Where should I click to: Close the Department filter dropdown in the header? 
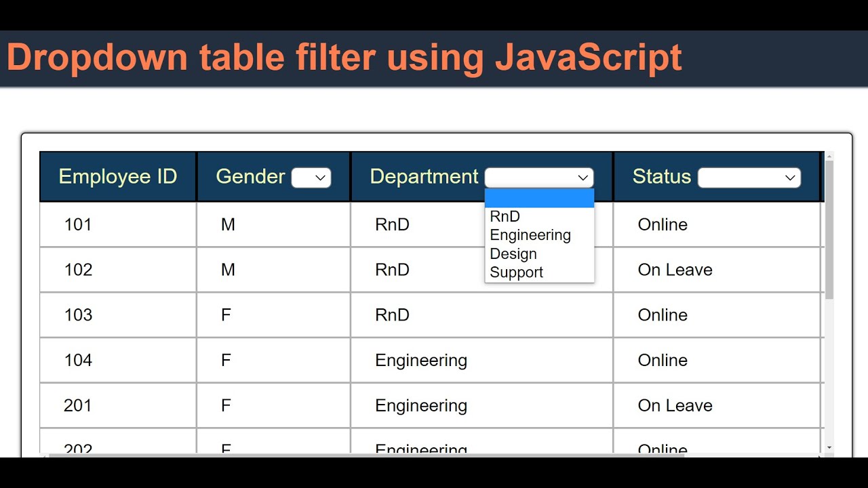coord(539,178)
